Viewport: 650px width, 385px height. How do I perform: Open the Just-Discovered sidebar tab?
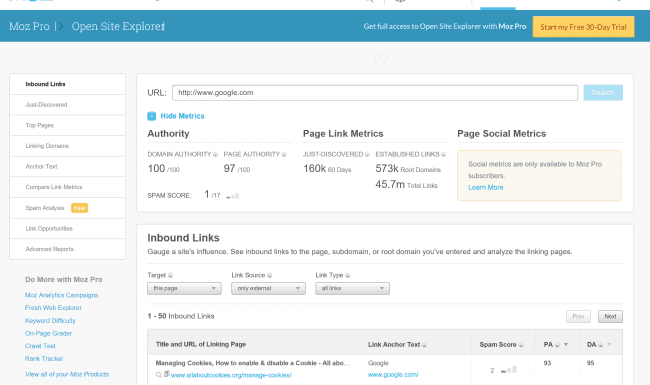(68, 105)
